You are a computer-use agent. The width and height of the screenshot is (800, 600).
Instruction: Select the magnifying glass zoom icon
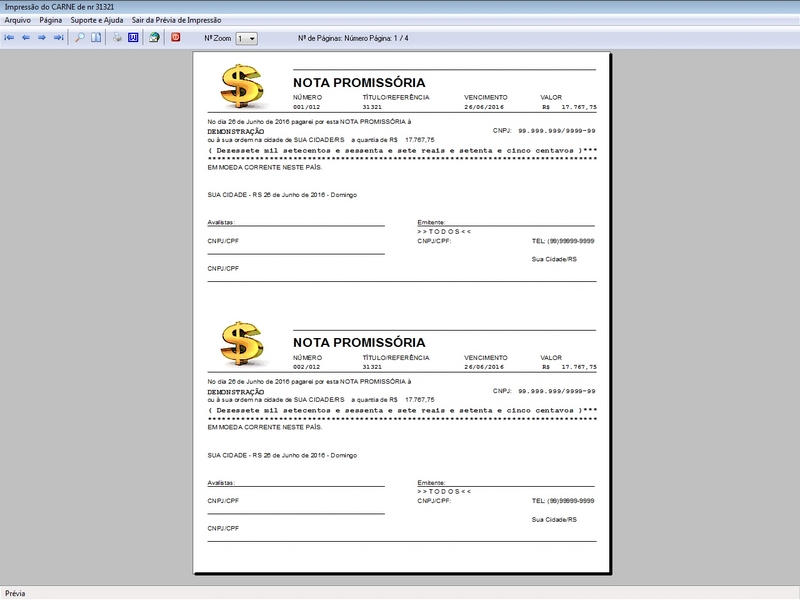80,38
